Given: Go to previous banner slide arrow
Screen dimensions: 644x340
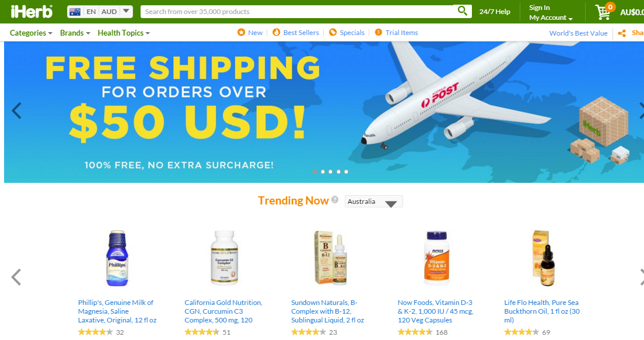Looking at the screenshot, I should pos(16,110).
